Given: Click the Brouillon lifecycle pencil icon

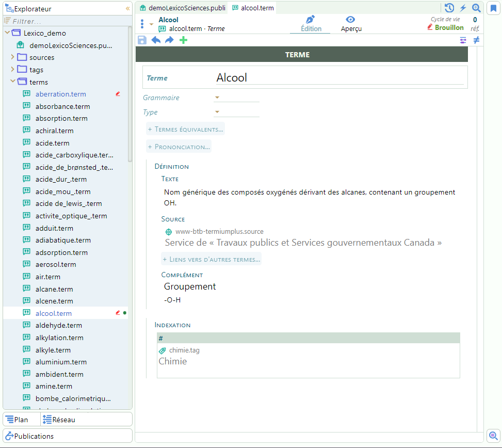Looking at the screenshot, I should 430,27.
